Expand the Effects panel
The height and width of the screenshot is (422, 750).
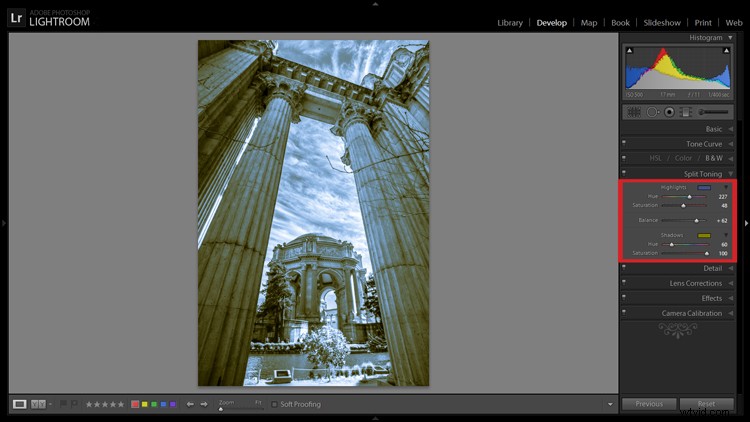click(730, 298)
